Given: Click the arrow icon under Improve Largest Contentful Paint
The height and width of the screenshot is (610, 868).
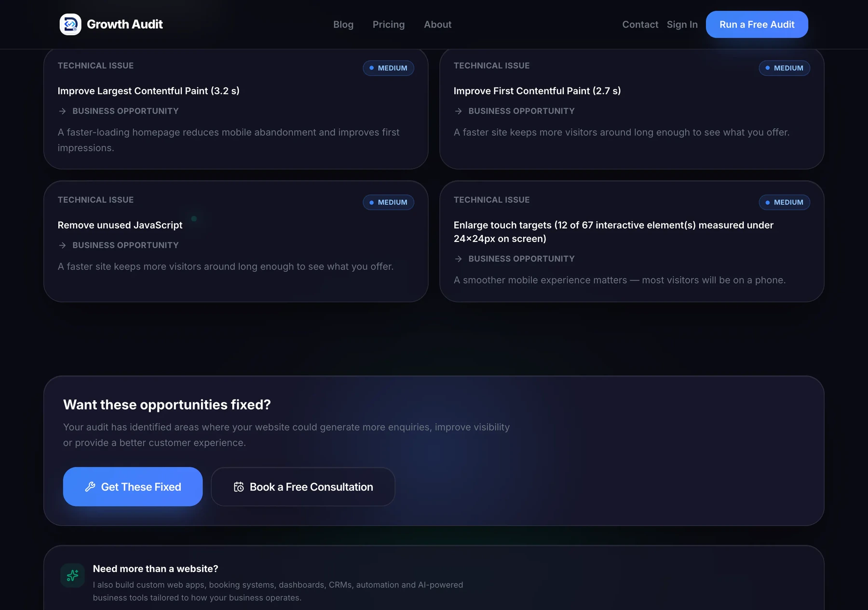Looking at the screenshot, I should pos(62,111).
